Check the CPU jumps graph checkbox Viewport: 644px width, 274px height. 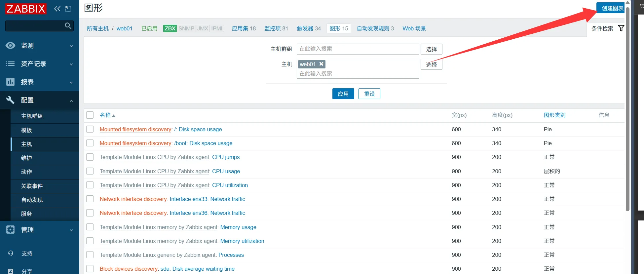tap(90, 157)
